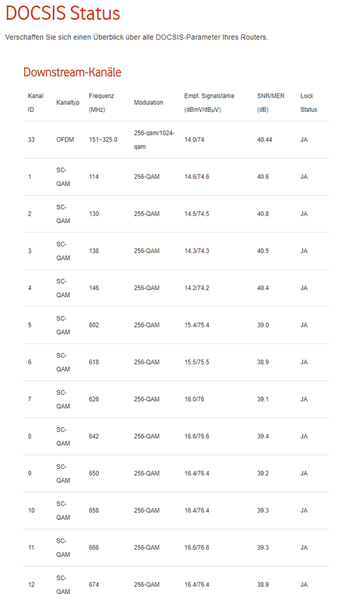The width and height of the screenshot is (364, 603).
Task: Click the 114 MHz frequency cell
Action: [x=94, y=176]
